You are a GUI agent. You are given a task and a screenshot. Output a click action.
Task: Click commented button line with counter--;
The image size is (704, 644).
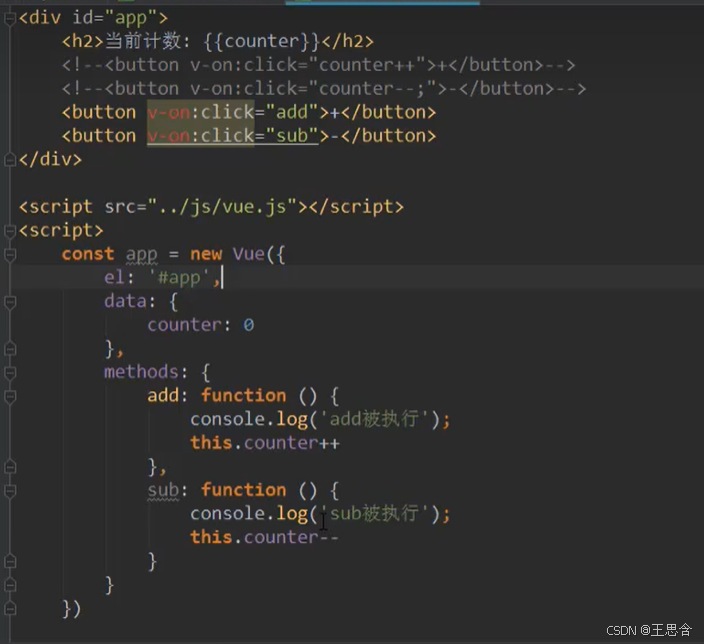coord(324,89)
